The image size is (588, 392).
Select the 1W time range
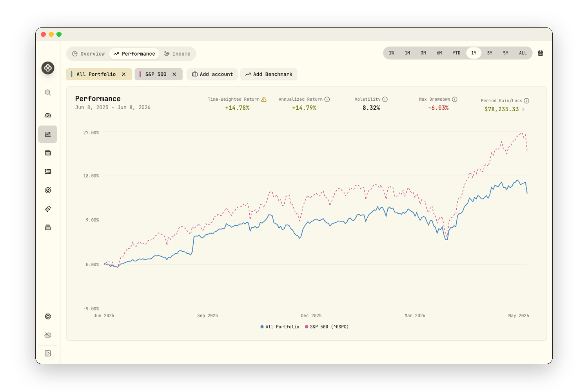392,53
